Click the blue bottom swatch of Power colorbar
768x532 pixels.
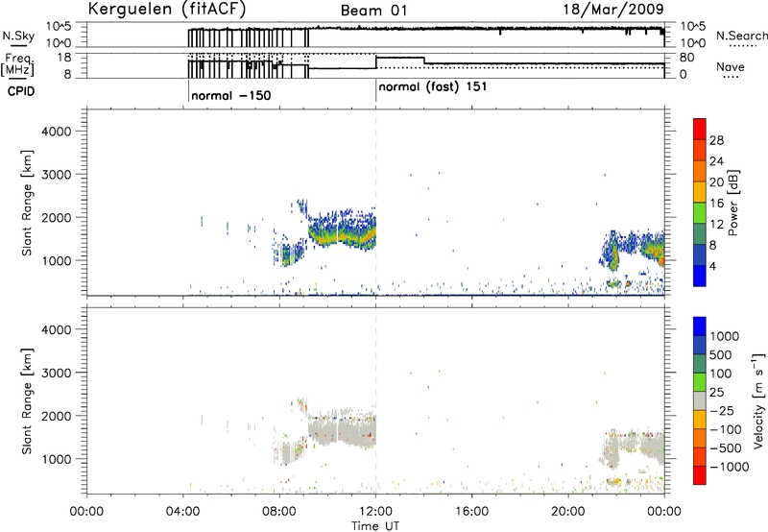[x=700, y=276]
